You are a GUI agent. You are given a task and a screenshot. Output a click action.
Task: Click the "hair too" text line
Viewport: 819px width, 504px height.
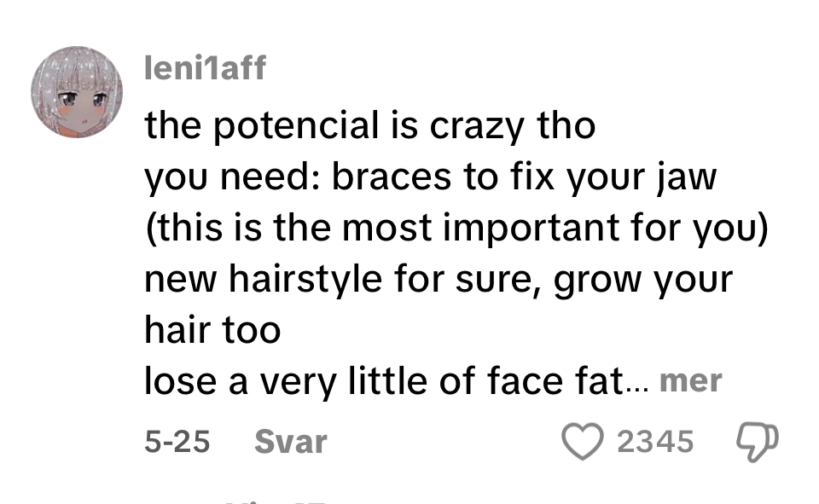[x=212, y=330]
